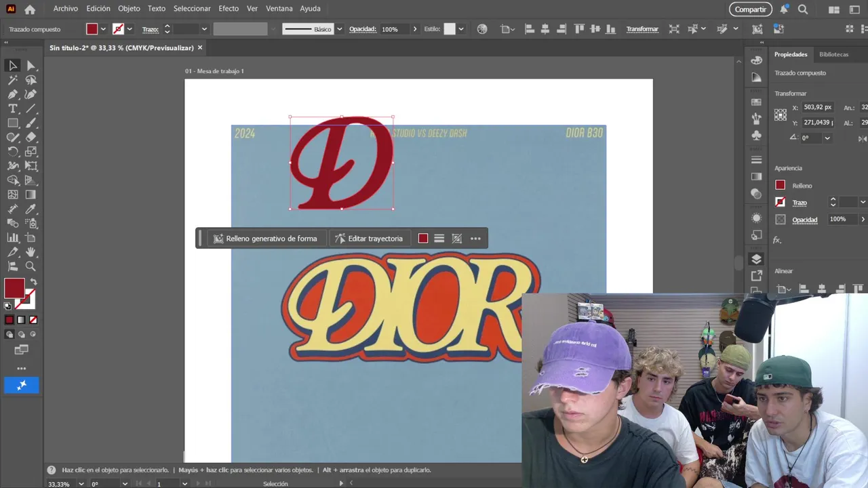The image size is (868, 488).
Task: Set paint mode to Gradient
Action: 21,320
